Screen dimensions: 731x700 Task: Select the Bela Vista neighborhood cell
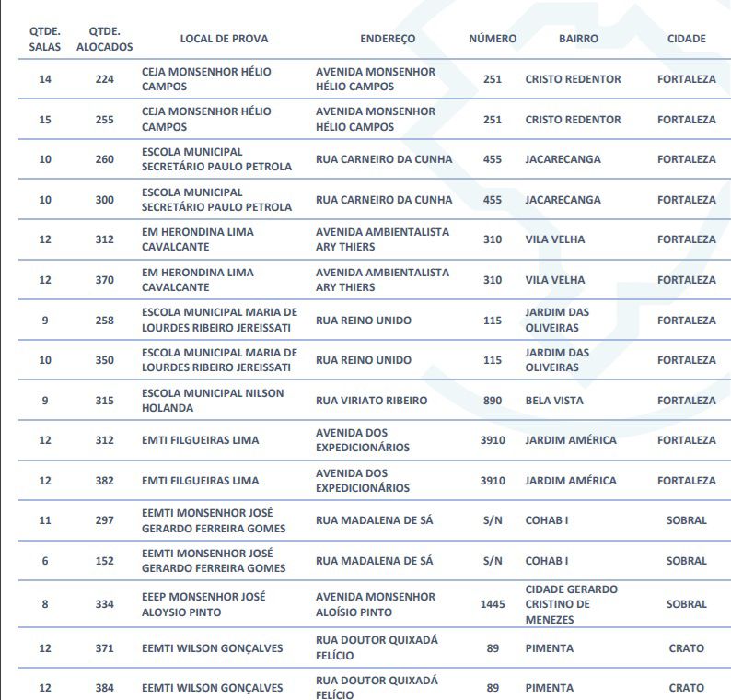coord(553,401)
